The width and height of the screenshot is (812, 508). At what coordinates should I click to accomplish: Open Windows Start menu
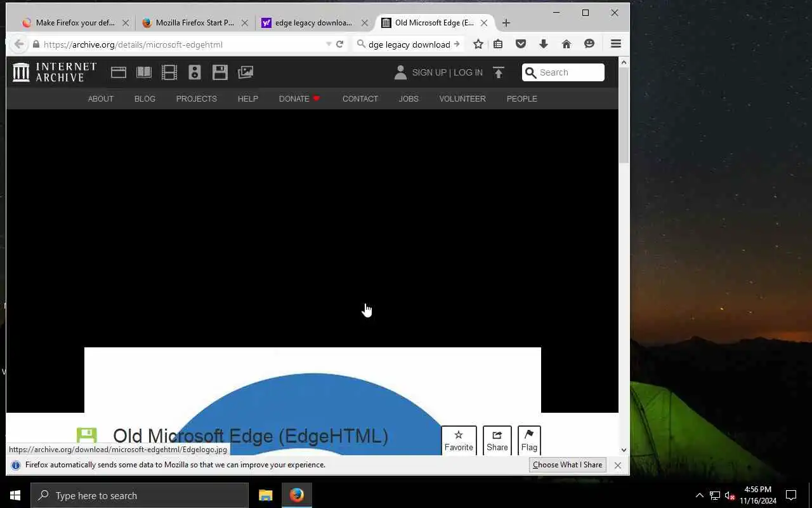[15, 495]
